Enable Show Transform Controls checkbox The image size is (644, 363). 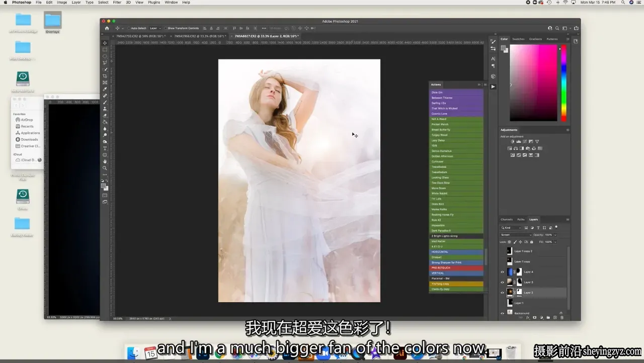[x=166, y=28]
